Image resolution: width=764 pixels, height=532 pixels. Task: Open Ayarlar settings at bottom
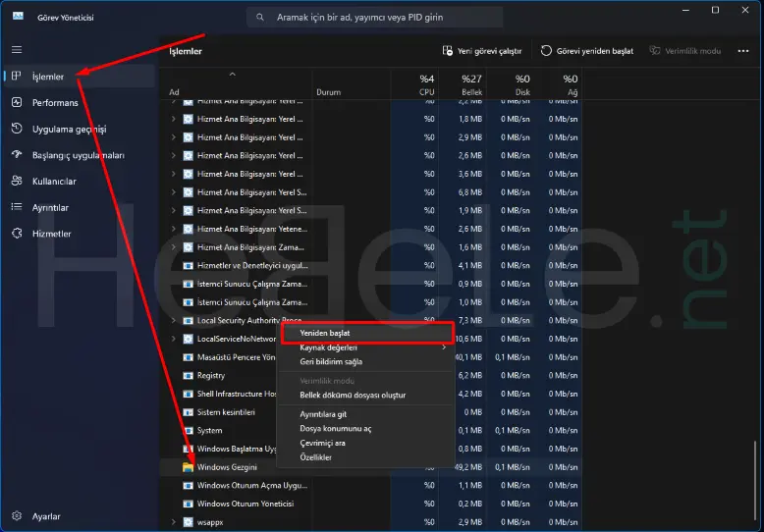79,516
